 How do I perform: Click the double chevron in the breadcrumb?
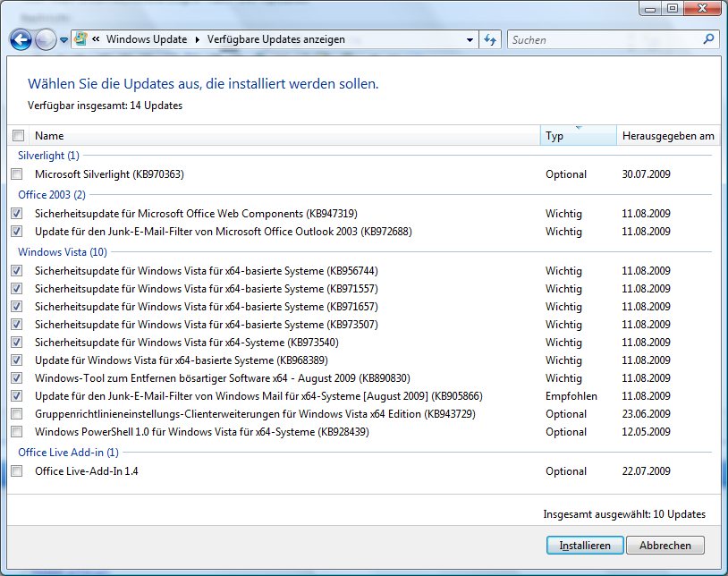(x=96, y=39)
